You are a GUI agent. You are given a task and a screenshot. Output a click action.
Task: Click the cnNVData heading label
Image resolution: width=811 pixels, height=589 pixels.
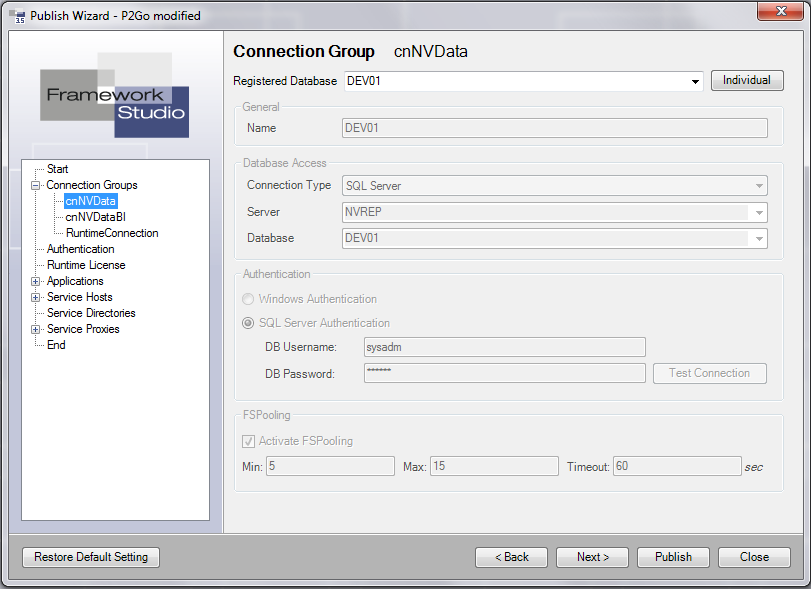[431, 52]
